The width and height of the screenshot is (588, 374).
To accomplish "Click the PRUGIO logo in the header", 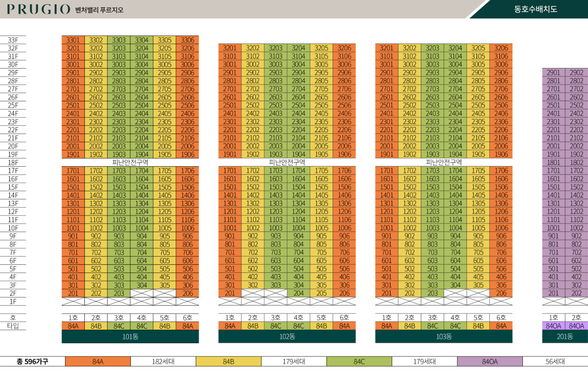I will coord(38,9).
